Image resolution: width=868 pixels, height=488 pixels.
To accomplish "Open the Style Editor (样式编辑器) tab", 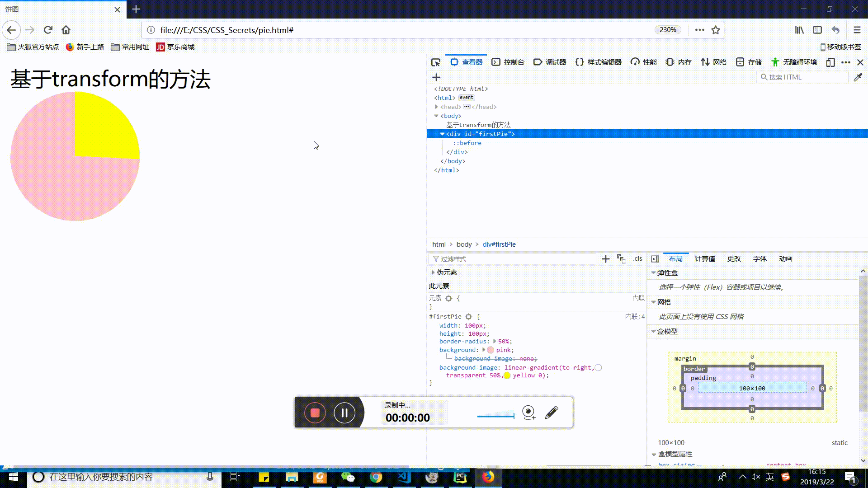I will click(598, 62).
